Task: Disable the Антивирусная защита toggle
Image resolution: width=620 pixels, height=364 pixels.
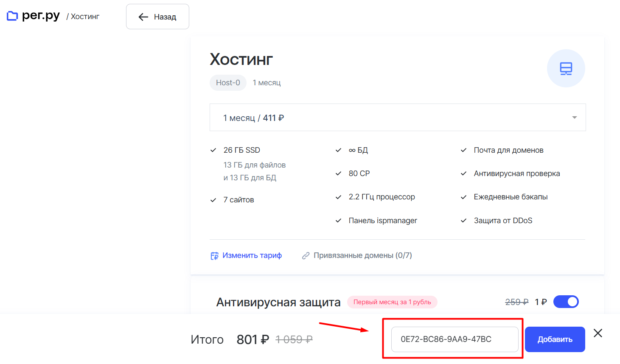Action: [566, 302]
